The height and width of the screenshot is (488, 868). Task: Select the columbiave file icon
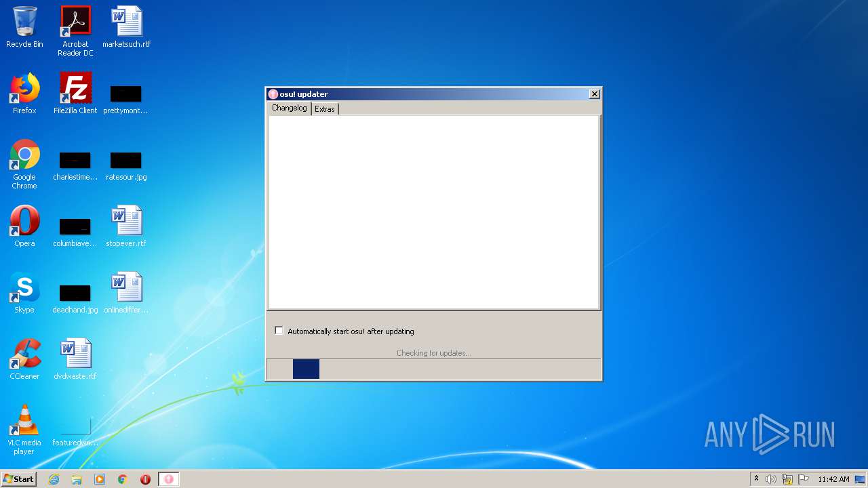coord(75,232)
